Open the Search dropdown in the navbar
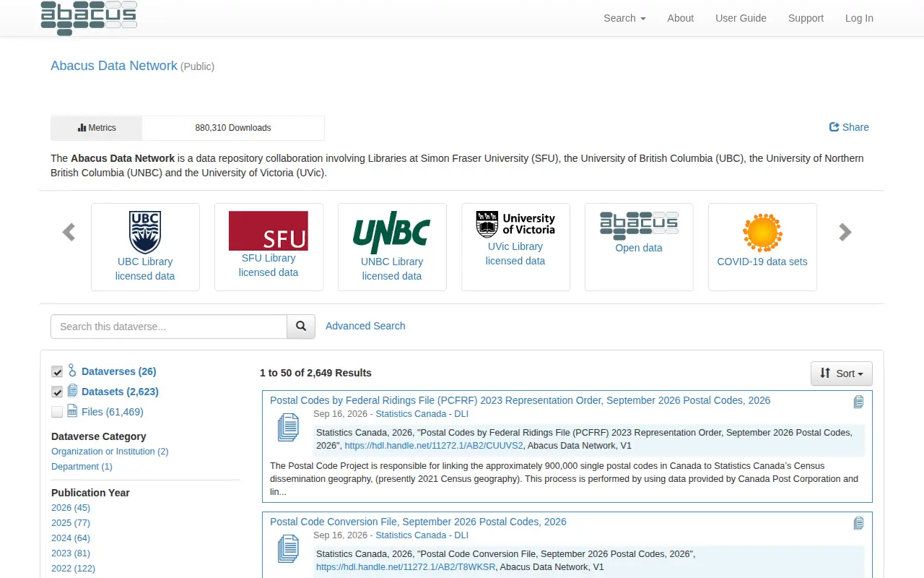Viewport: 924px width, 578px height. tap(624, 18)
